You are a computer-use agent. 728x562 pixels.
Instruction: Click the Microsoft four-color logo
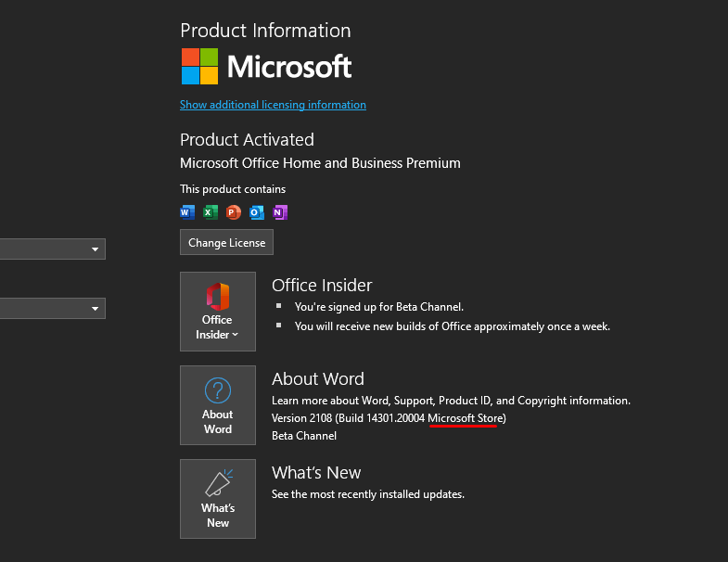tap(199, 67)
